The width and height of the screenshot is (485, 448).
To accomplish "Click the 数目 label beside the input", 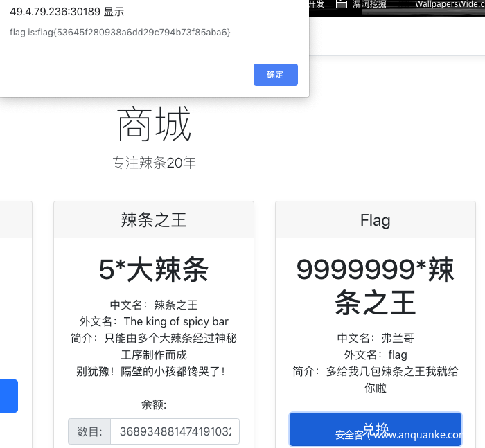I will pos(89,431).
